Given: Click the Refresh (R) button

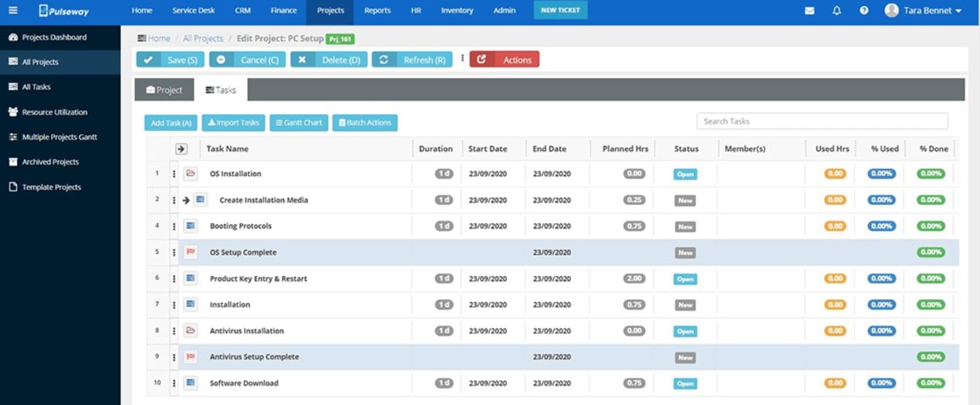Looking at the screenshot, I should (x=412, y=59).
